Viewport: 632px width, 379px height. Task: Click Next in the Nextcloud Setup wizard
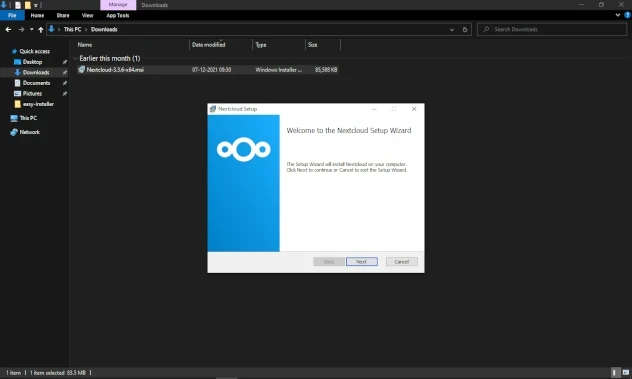pos(362,262)
